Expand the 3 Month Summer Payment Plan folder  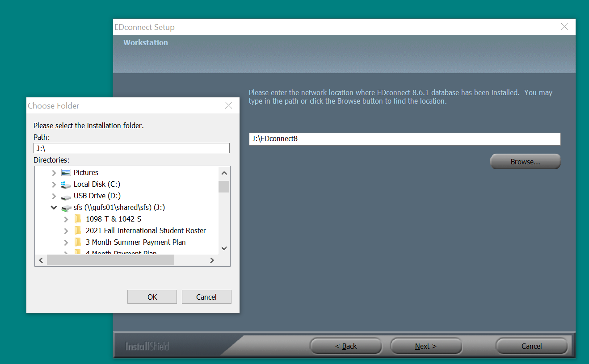click(x=66, y=243)
